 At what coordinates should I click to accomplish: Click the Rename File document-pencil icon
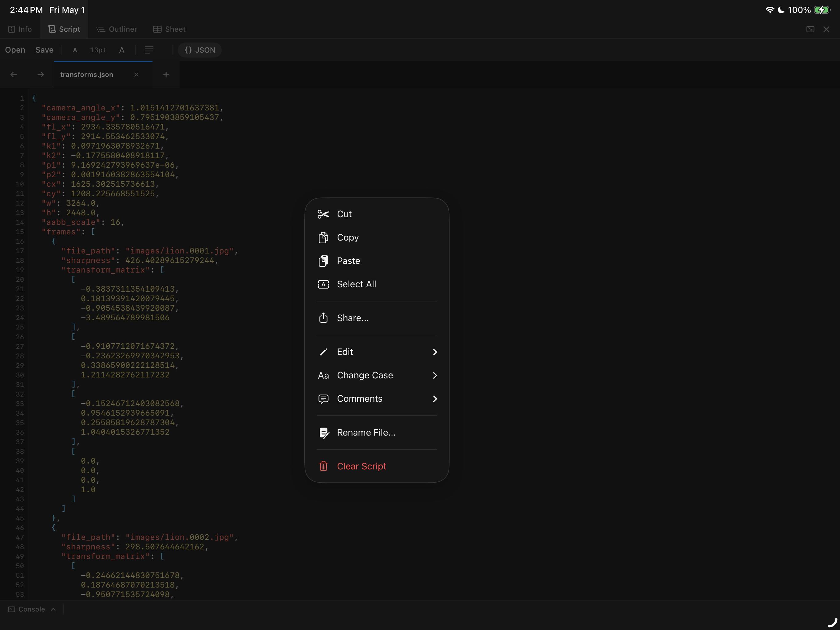pyautogui.click(x=324, y=433)
